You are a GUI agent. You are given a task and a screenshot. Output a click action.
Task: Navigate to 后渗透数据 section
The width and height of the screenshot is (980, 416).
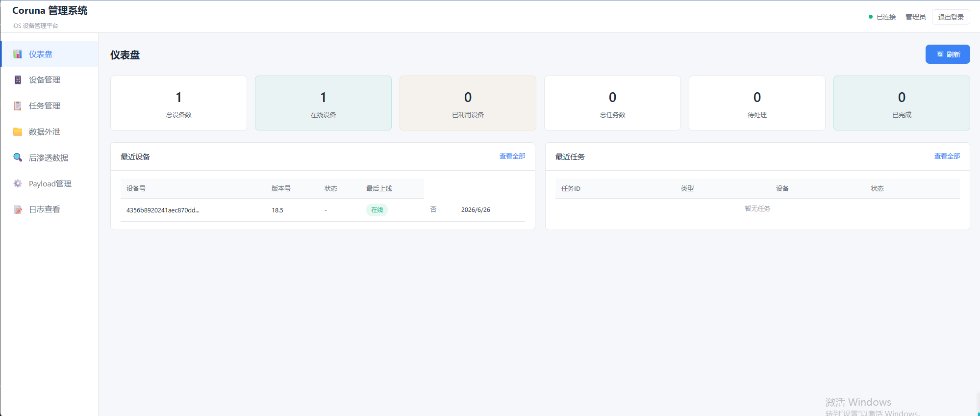tap(50, 157)
